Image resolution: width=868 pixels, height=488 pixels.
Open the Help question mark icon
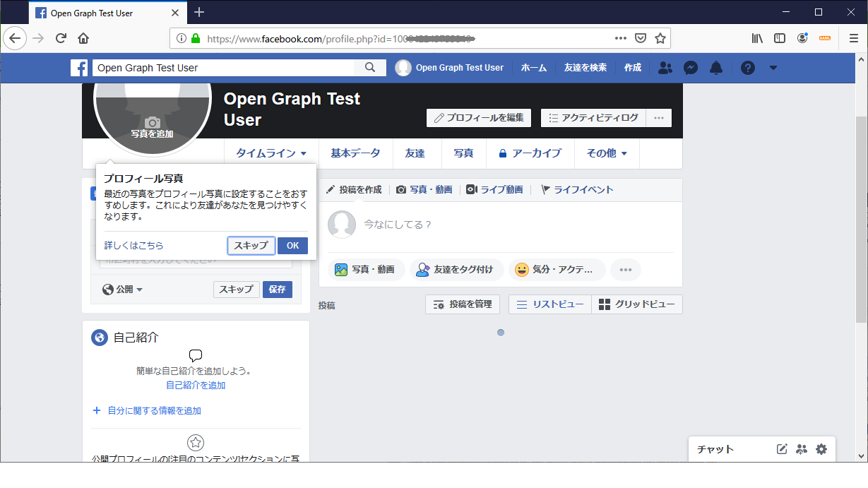(747, 67)
